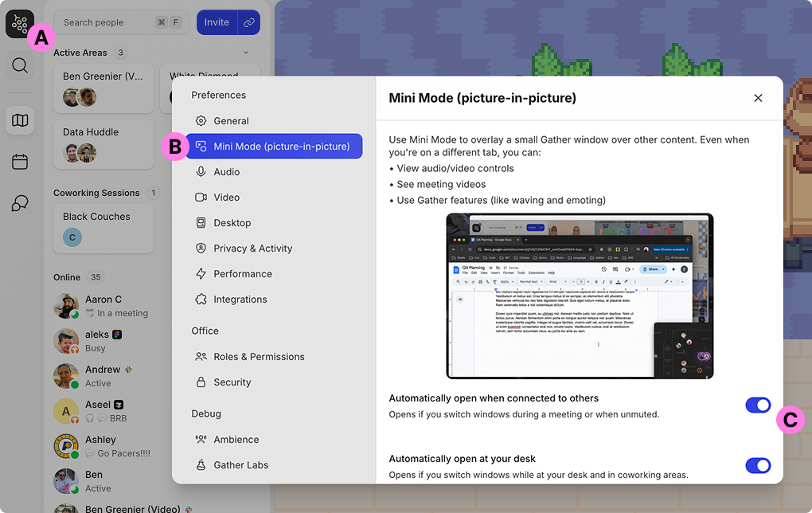This screenshot has width=812, height=513.
Task: Disable Automatically open at your desk
Action: coord(758,466)
